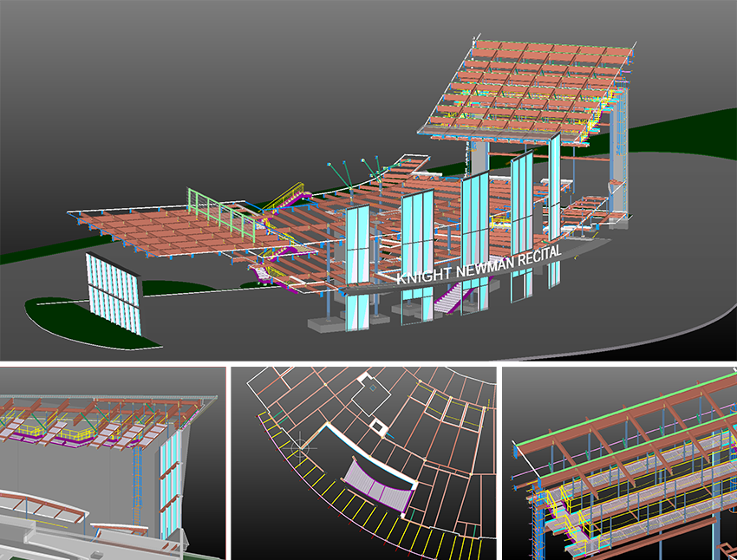
Task: Click the KNIGHT NEWMAN RECITAL sign text
Action: 479,264
